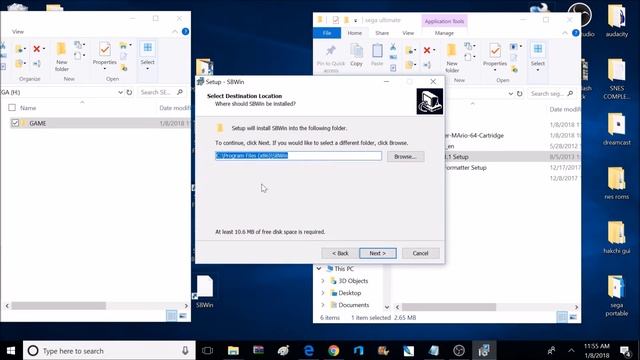Image resolution: width=640 pixels, height=360 pixels.
Task: Open the address bar dropdown in right window
Action: (511, 93)
